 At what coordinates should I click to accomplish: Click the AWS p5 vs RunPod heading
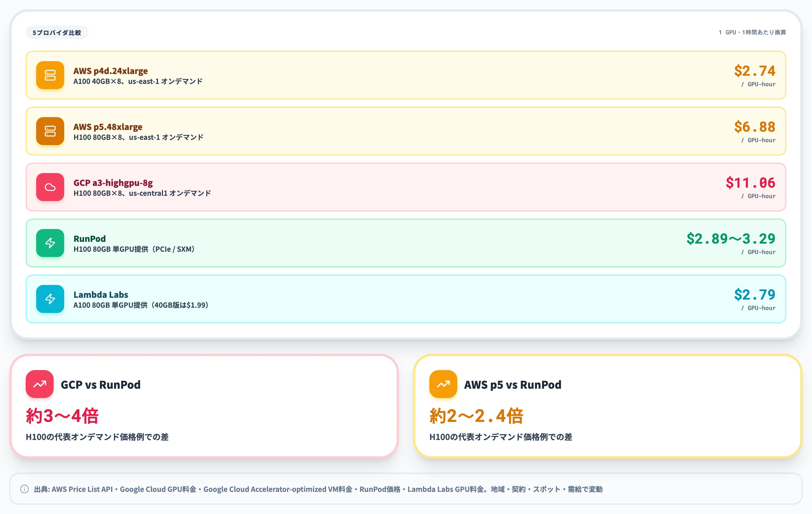point(512,384)
